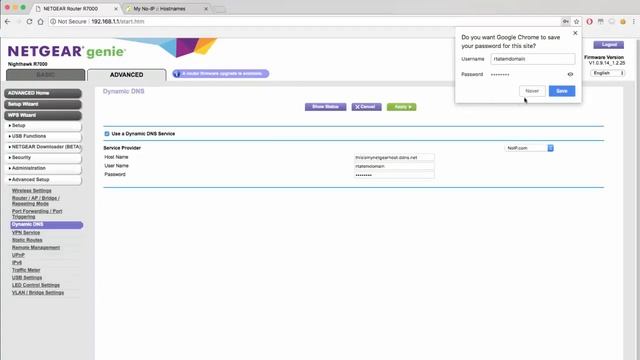The width and height of the screenshot is (640, 360).
Task: Click the Host Name input field
Action: [x=394, y=158]
